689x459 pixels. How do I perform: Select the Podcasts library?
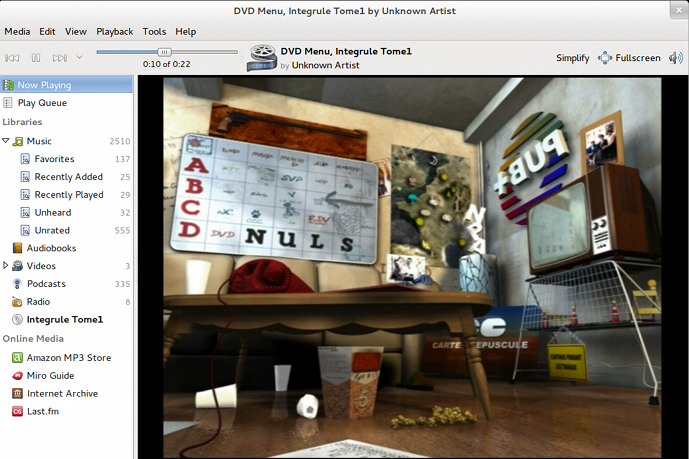[46, 284]
